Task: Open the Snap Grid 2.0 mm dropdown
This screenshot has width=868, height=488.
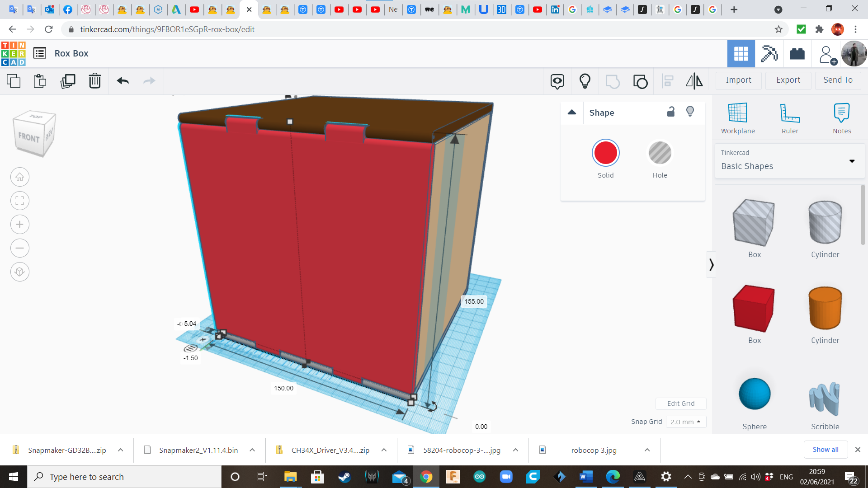Action: pos(685,422)
